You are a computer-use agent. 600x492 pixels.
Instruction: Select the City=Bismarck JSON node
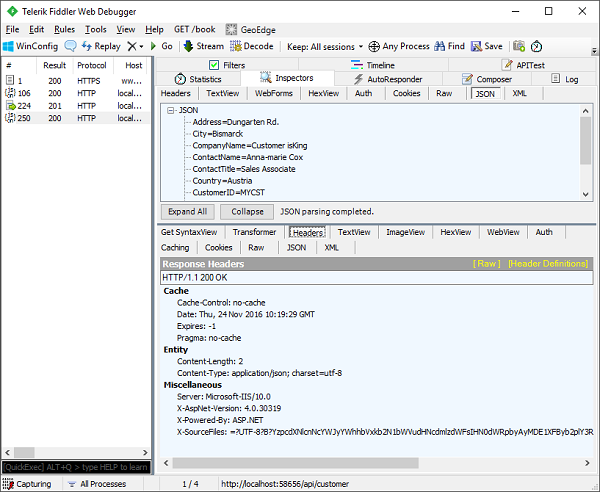pos(217,134)
